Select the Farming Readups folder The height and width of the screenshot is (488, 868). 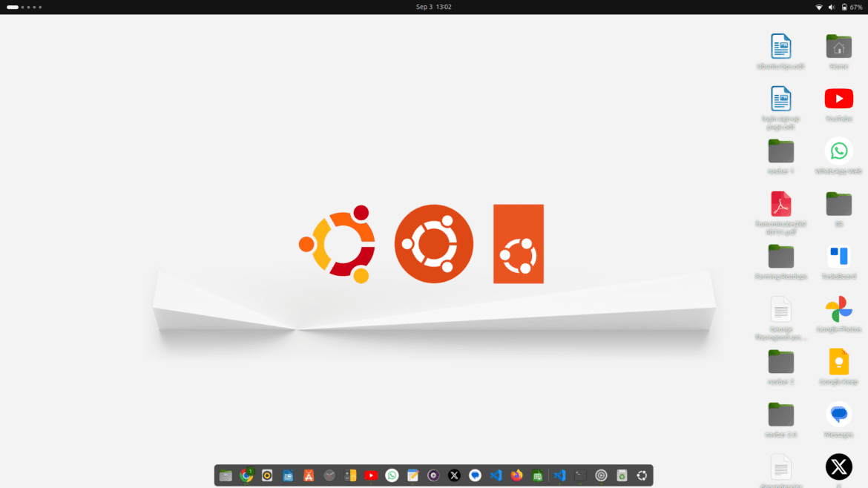pyautogui.click(x=780, y=257)
